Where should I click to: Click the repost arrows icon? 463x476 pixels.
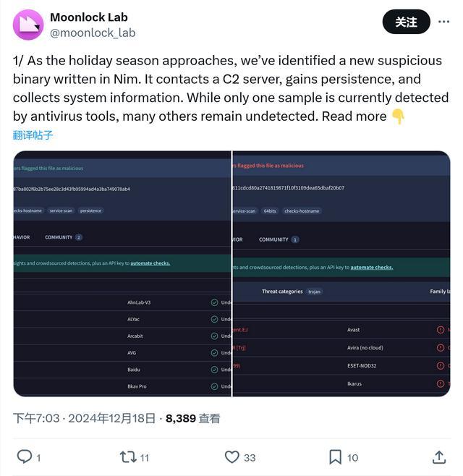128,456
